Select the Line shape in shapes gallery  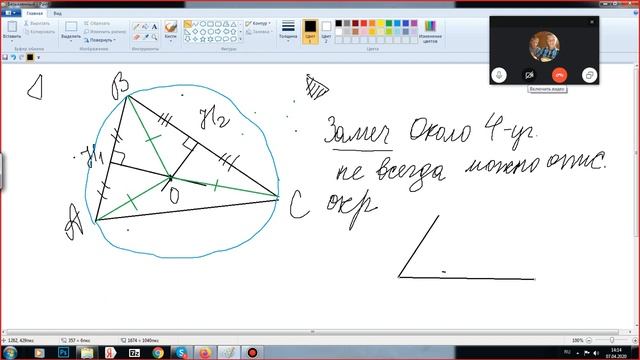click(x=188, y=24)
